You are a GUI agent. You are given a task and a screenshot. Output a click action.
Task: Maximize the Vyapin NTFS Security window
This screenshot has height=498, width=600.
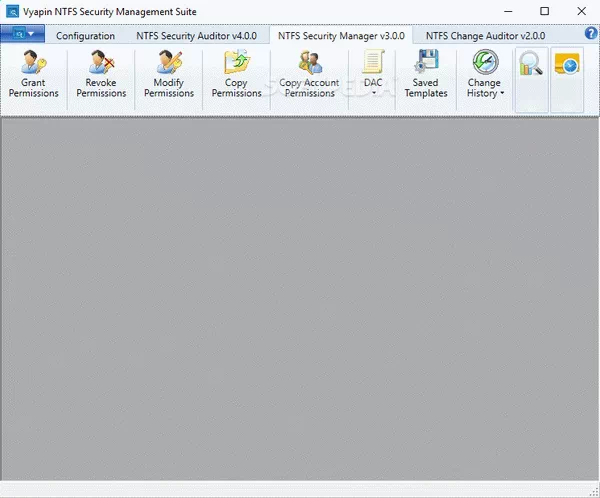pyautogui.click(x=545, y=11)
